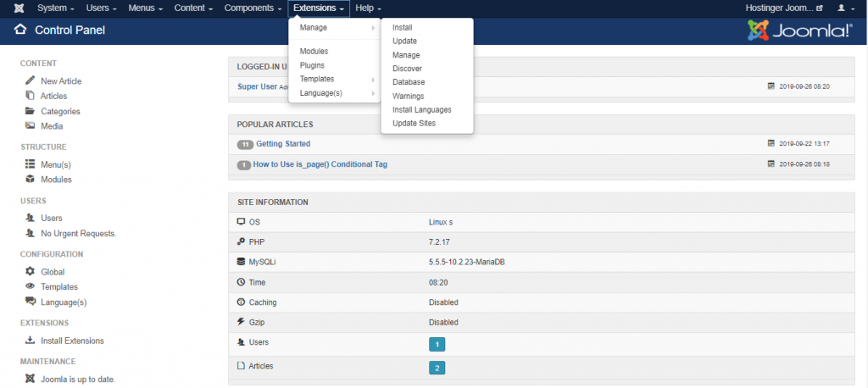Click the pencil icon beside New Article
This screenshot has width=868, height=388.
point(30,80)
